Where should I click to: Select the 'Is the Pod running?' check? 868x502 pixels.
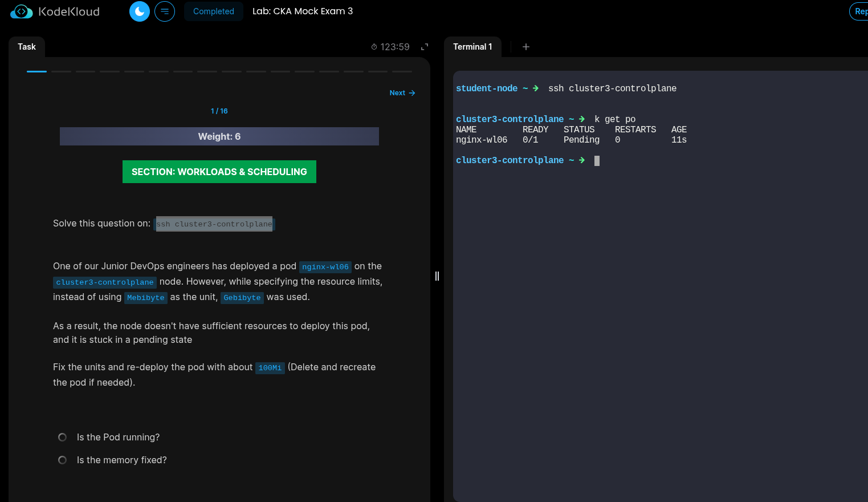[63, 438]
